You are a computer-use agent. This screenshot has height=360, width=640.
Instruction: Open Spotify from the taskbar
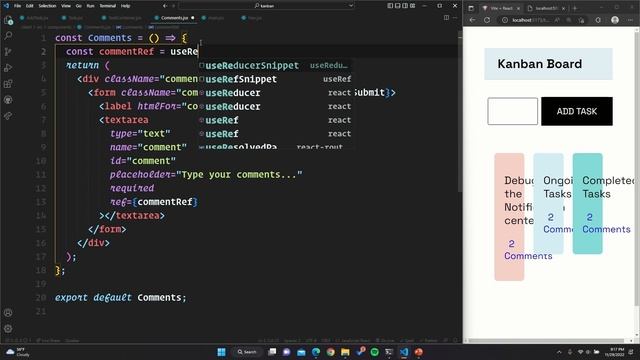(374, 352)
